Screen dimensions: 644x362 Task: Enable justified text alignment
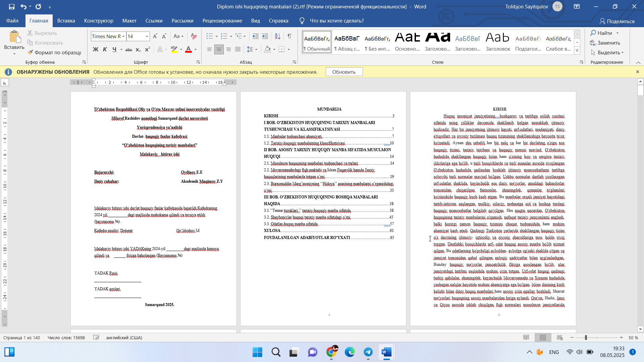[238, 49]
